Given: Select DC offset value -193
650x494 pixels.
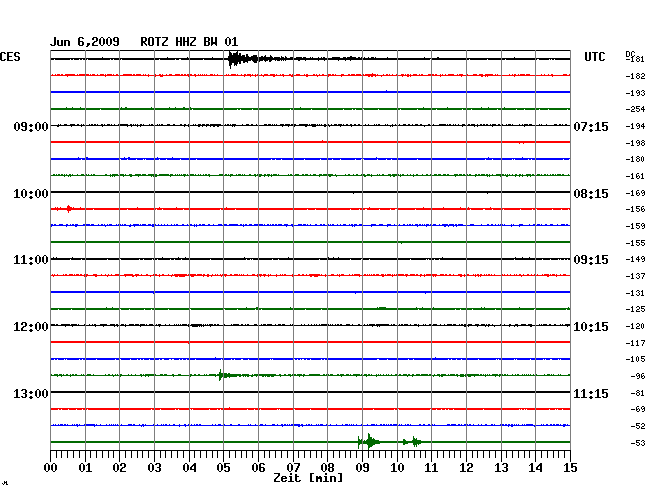Looking at the screenshot, I should pos(635,93).
